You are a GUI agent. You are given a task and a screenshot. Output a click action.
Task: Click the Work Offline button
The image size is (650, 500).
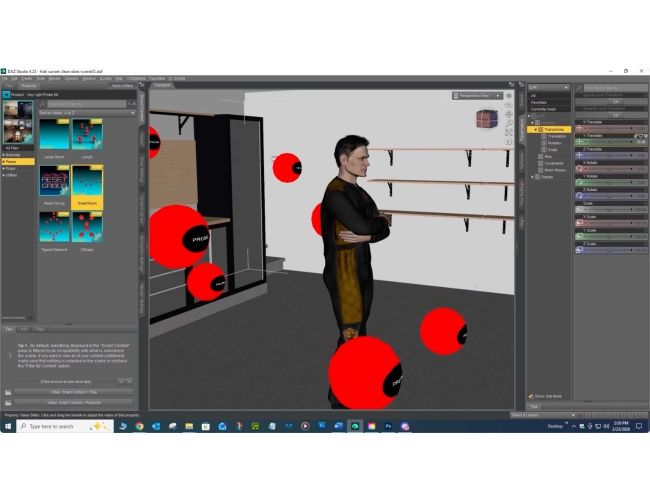[122, 86]
